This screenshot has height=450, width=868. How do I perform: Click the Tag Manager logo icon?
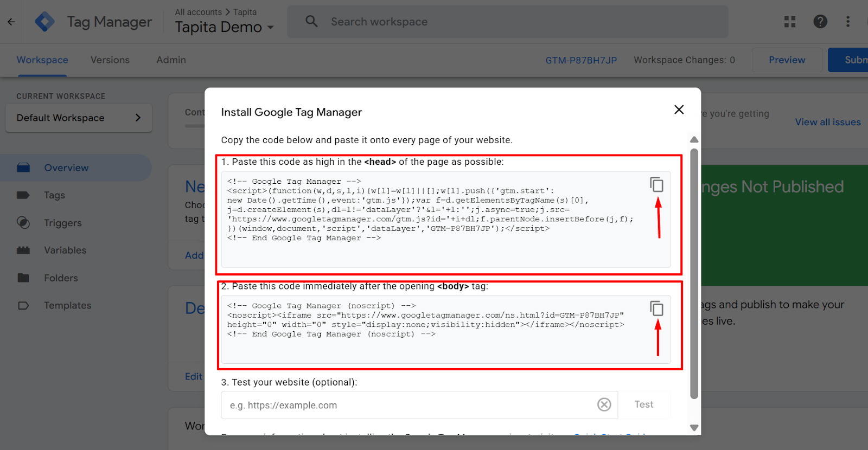pyautogui.click(x=44, y=22)
